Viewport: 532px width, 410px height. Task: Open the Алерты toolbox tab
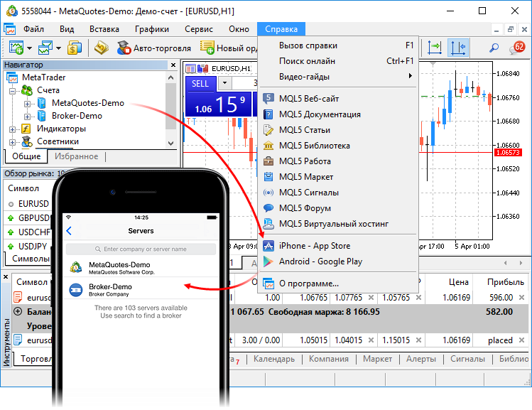pos(421,359)
